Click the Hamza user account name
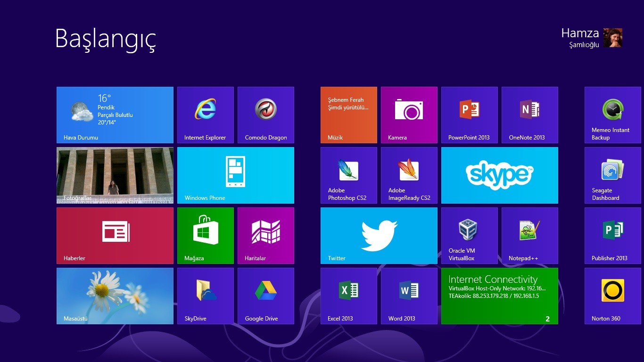 point(580,33)
